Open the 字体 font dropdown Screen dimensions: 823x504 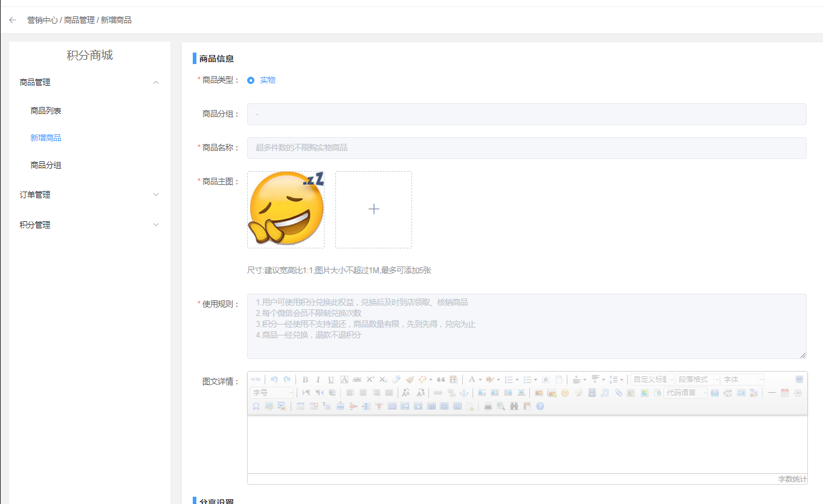pyautogui.click(x=742, y=380)
